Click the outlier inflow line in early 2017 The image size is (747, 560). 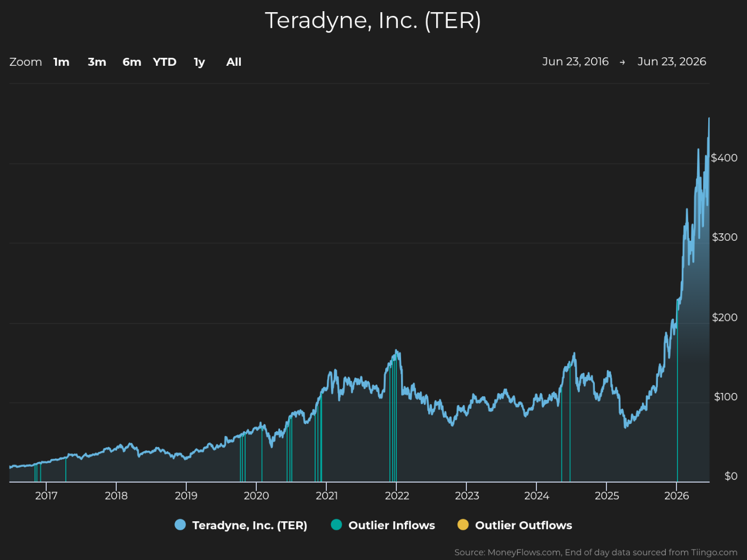pyautogui.click(x=66, y=470)
